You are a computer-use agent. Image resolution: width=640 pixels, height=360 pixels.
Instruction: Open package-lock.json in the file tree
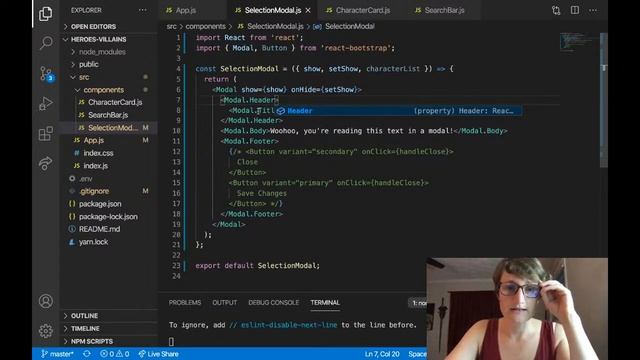click(108, 216)
